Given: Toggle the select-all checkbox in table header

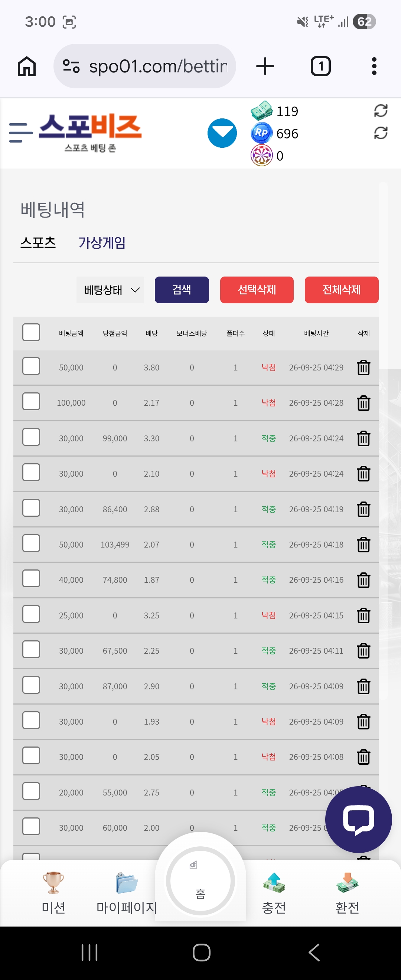Looking at the screenshot, I should point(31,333).
